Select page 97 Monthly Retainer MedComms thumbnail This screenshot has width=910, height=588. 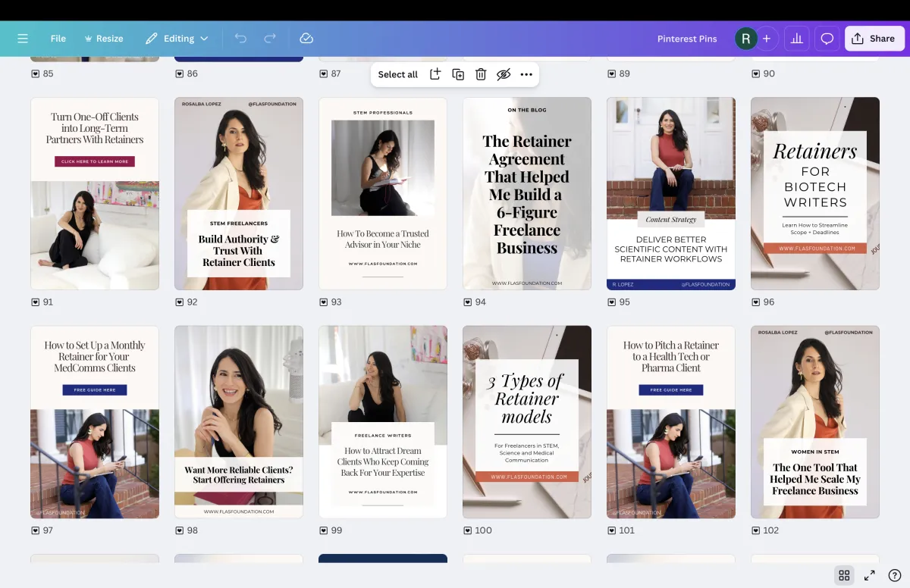coord(95,422)
